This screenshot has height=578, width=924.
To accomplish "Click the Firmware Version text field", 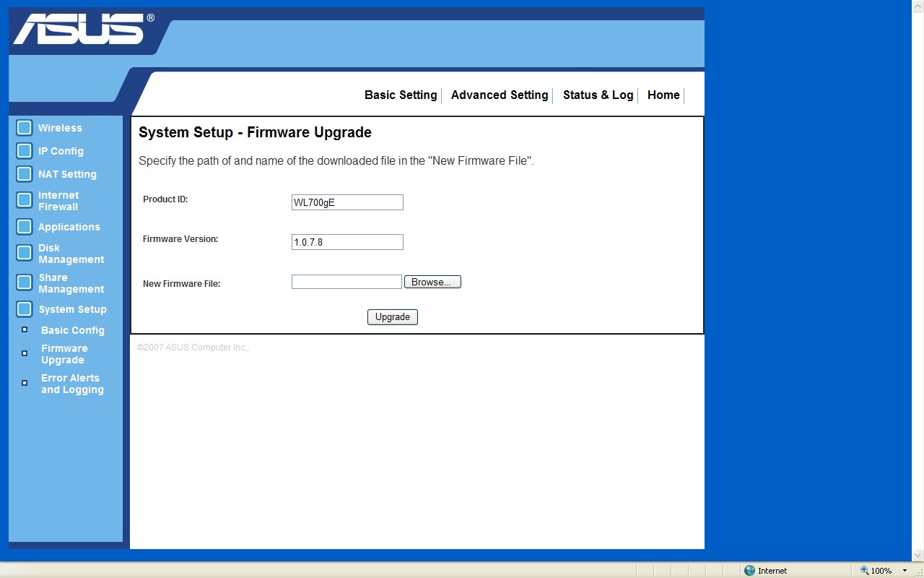I will click(347, 242).
